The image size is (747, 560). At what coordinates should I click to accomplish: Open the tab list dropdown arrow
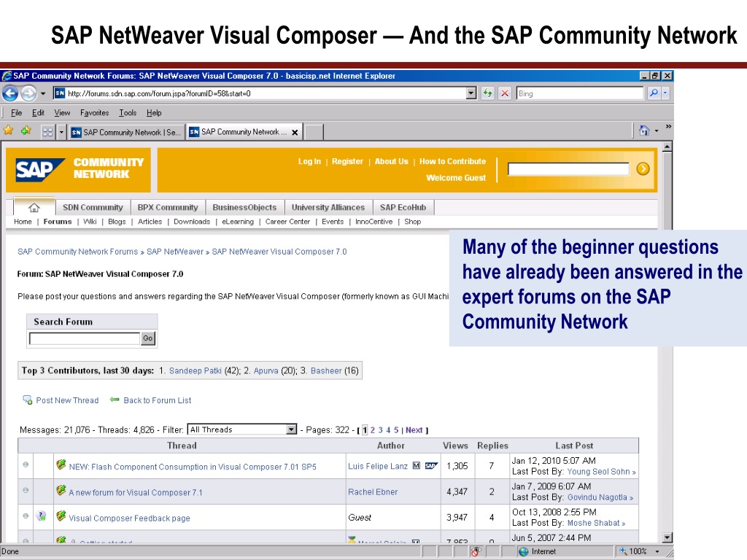(x=61, y=132)
